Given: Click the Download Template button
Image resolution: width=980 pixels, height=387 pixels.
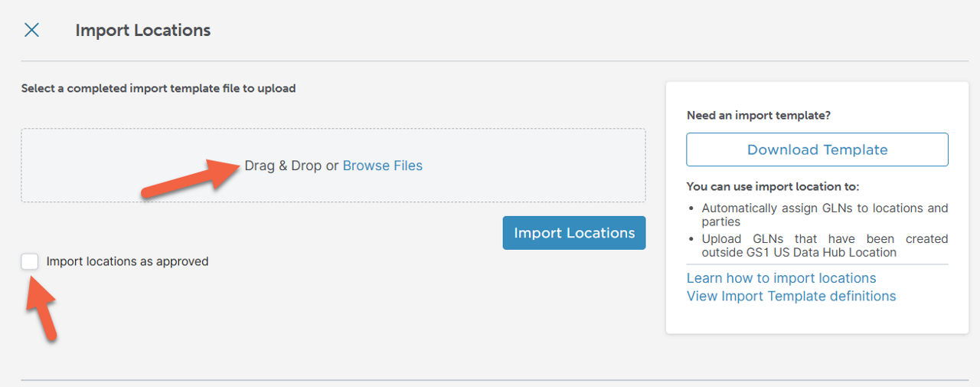Looking at the screenshot, I should [817, 149].
